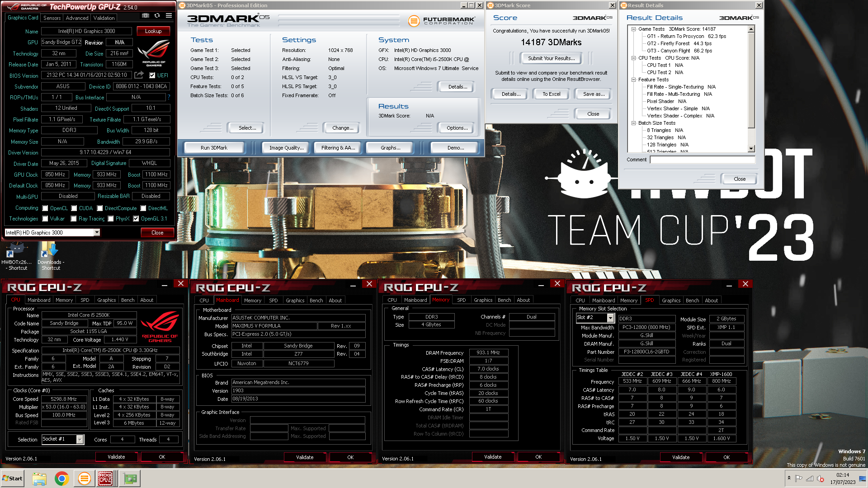868x488 pixels.
Task: Click the Result Details scrollbar thumb
Action: coord(751,80)
